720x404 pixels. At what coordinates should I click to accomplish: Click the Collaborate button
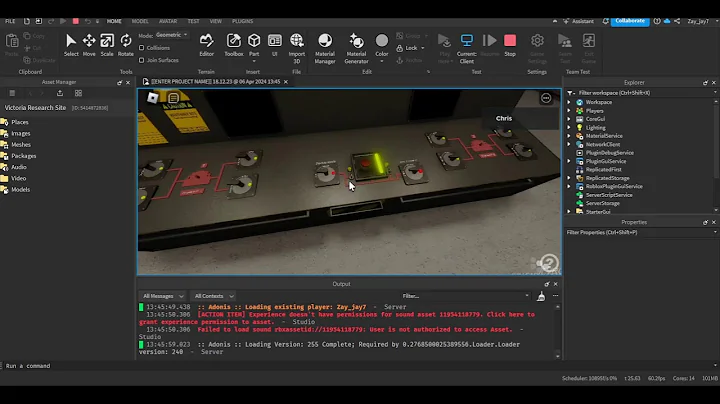[630, 21]
